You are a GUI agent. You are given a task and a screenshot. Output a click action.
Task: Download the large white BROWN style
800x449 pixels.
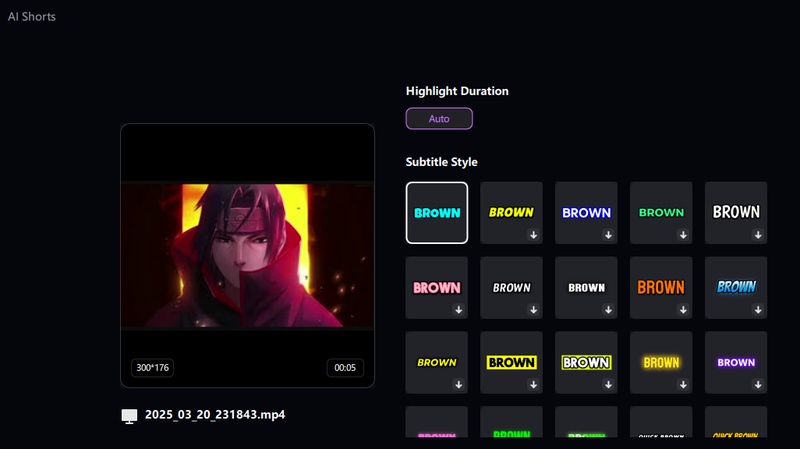point(758,235)
